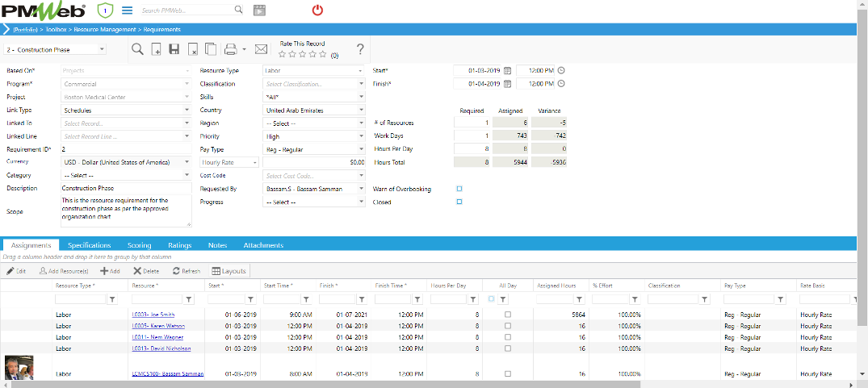Switch to the Ratings tab
The image size is (868, 388).
[x=180, y=245]
